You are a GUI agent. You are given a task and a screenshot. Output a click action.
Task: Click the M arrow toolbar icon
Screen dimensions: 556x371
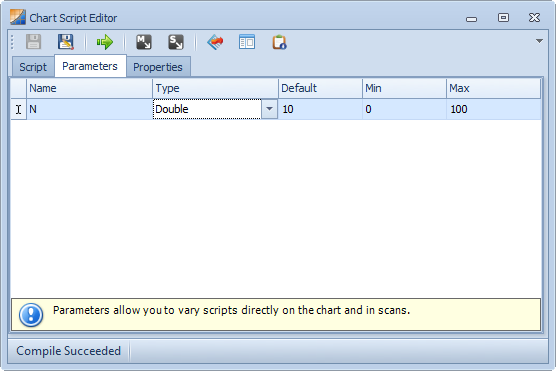(144, 42)
